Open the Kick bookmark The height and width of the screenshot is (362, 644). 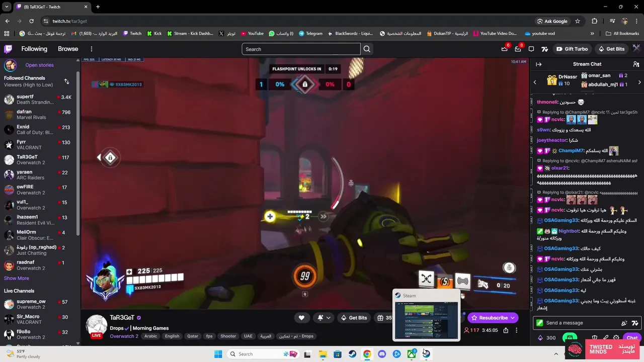(154, 33)
